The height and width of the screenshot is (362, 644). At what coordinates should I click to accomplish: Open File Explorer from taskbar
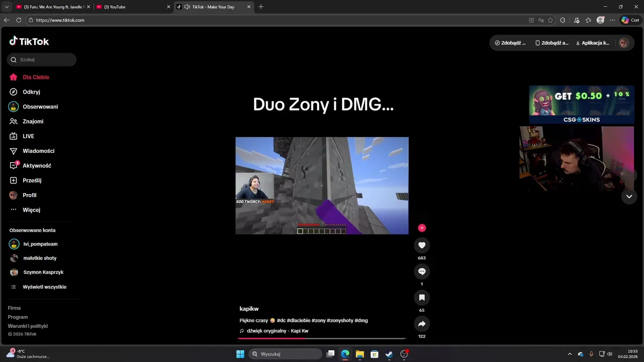360,354
